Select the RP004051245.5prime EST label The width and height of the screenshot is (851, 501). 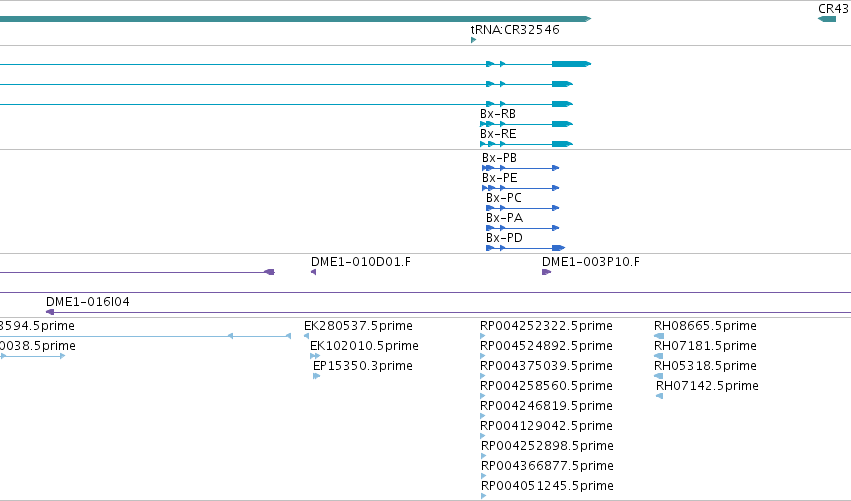click(548, 486)
